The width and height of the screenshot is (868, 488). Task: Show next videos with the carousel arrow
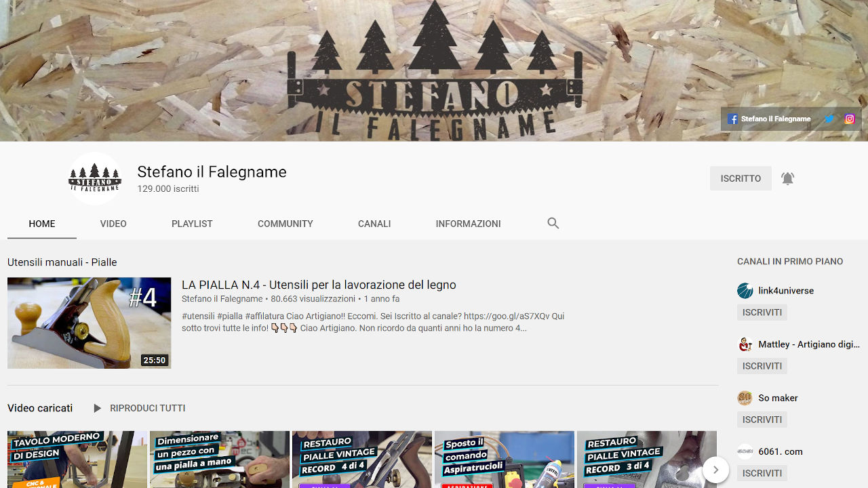tap(715, 470)
